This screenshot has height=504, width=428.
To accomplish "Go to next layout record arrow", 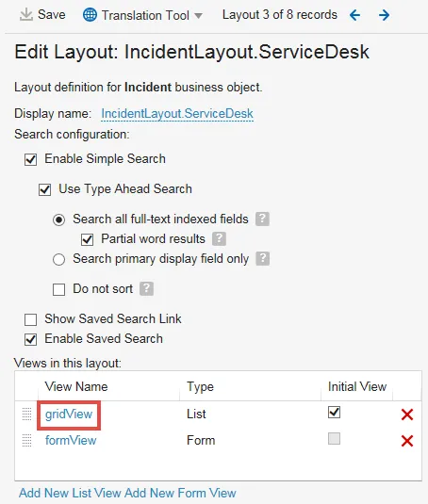I will click(x=384, y=15).
